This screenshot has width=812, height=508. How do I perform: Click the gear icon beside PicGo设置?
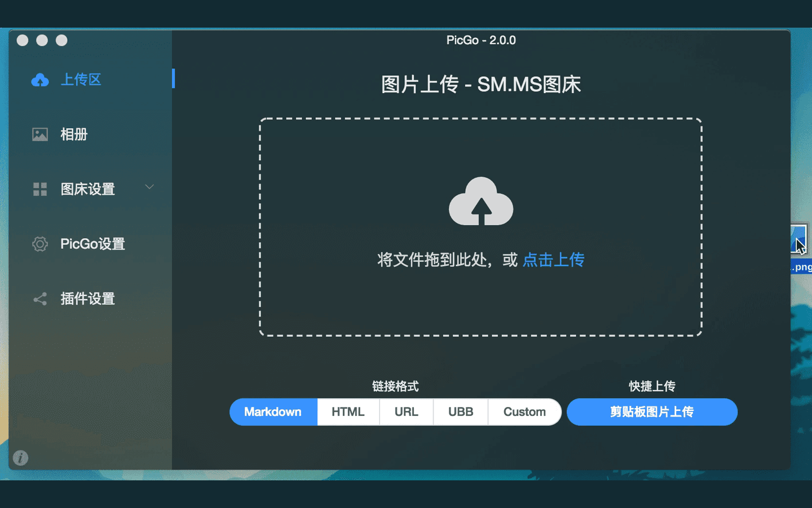[40, 244]
